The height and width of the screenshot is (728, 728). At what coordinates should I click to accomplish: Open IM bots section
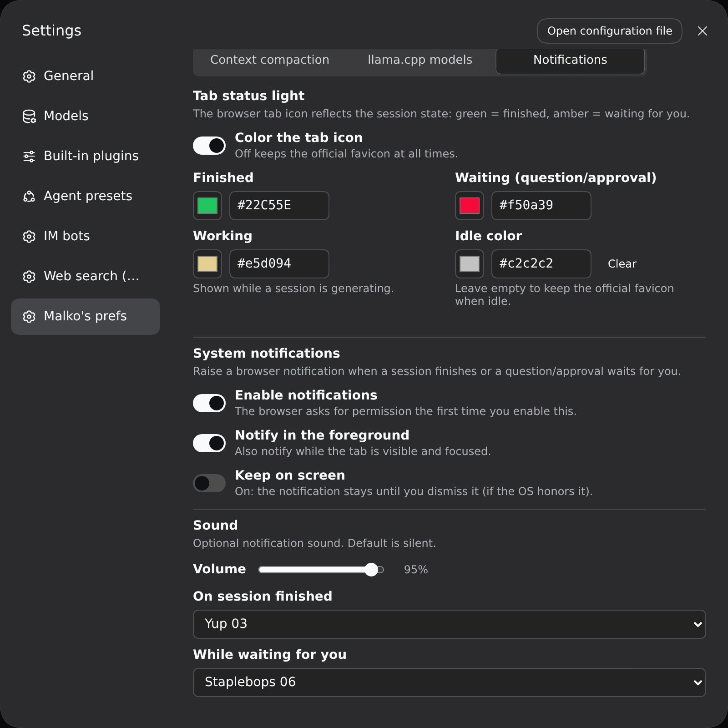pyautogui.click(x=86, y=236)
